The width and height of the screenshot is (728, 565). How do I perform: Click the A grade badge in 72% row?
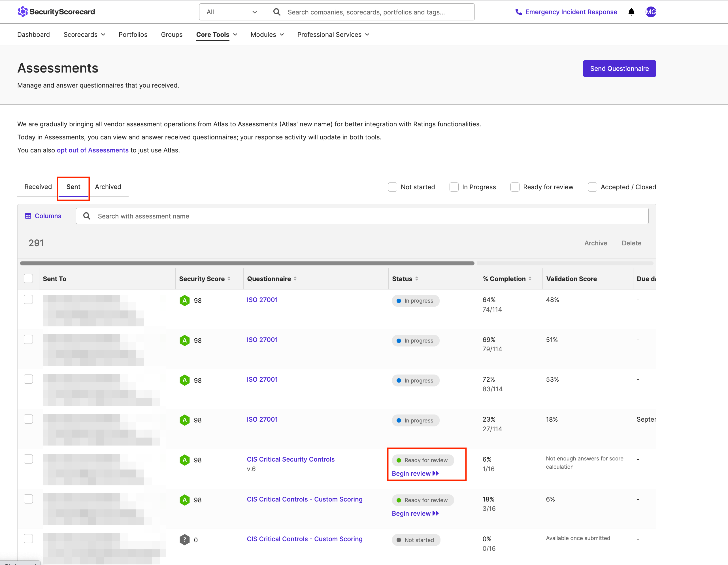(185, 380)
